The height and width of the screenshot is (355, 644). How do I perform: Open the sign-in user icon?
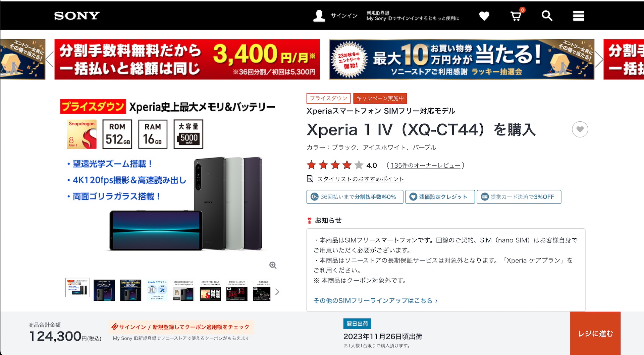(319, 16)
